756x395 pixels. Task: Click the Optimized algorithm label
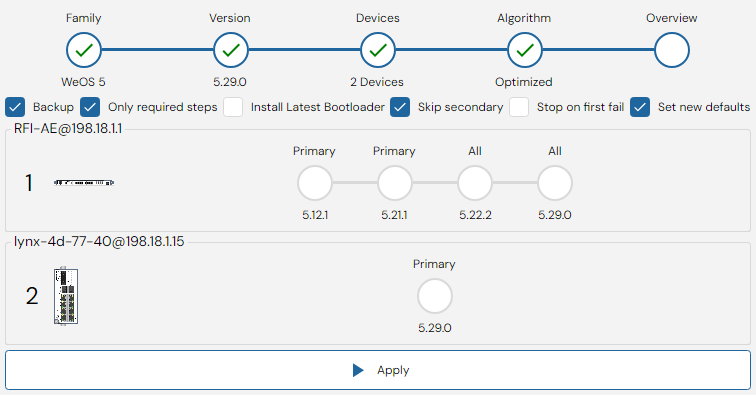[524, 82]
